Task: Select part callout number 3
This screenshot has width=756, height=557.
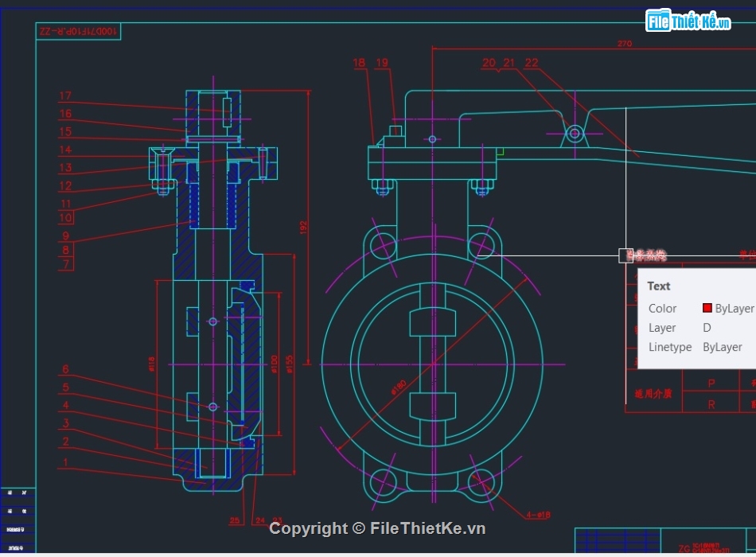Action: 65,423
